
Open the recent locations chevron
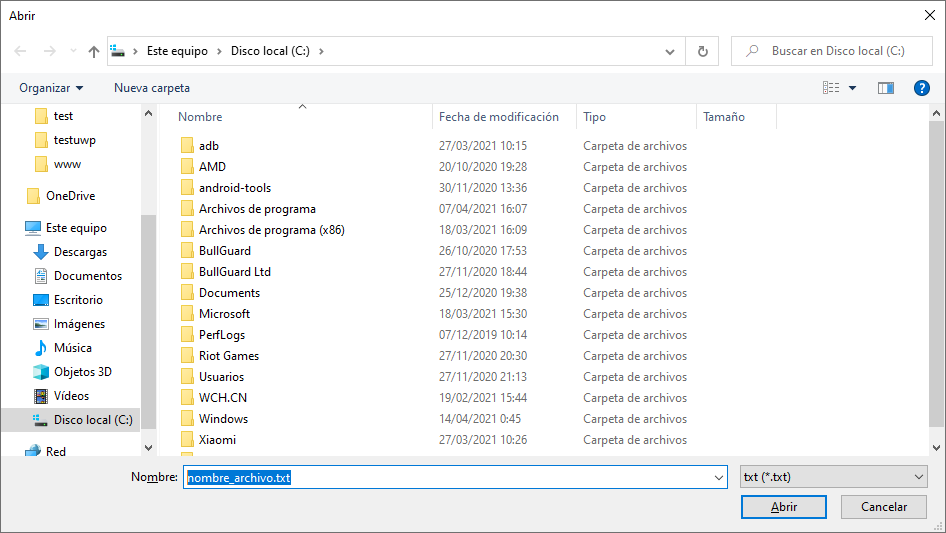(73, 51)
